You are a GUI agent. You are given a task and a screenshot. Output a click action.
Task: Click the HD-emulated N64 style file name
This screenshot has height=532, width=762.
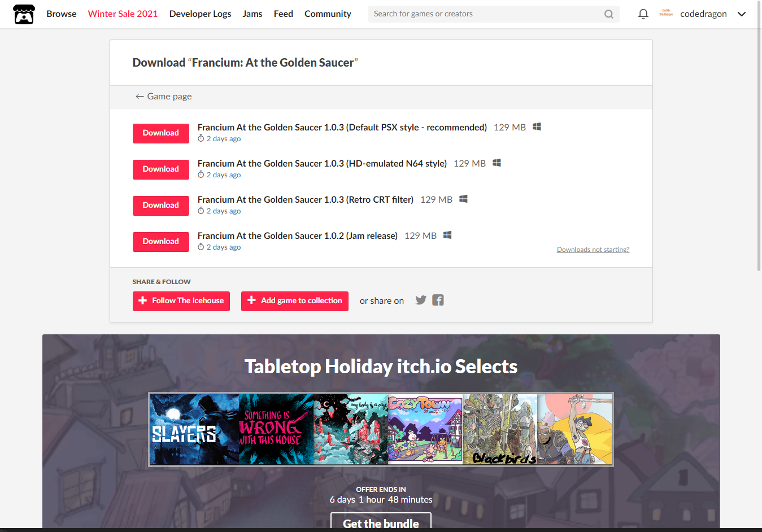click(322, 164)
